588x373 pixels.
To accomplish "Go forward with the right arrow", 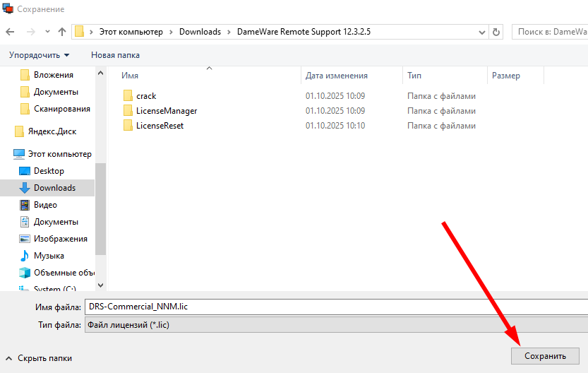I will pos(31,32).
